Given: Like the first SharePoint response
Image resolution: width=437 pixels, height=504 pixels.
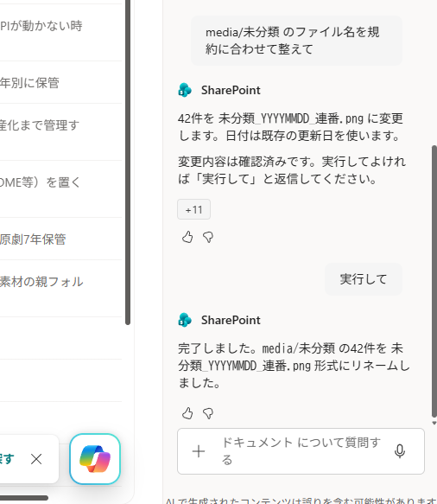Looking at the screenshot, I should [x=187, y=237].
